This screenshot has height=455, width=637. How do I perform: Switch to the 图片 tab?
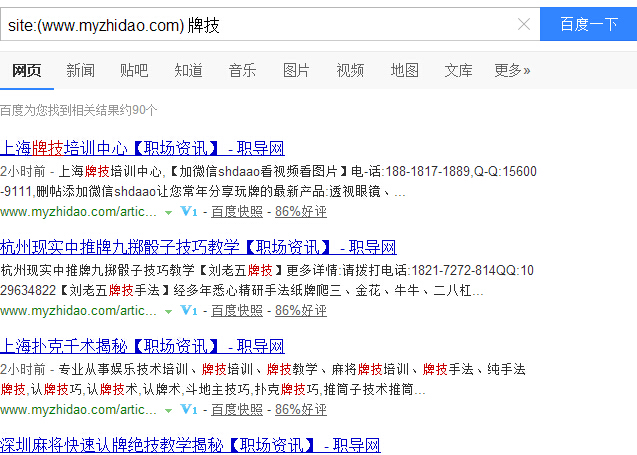(x=296, y=70)
